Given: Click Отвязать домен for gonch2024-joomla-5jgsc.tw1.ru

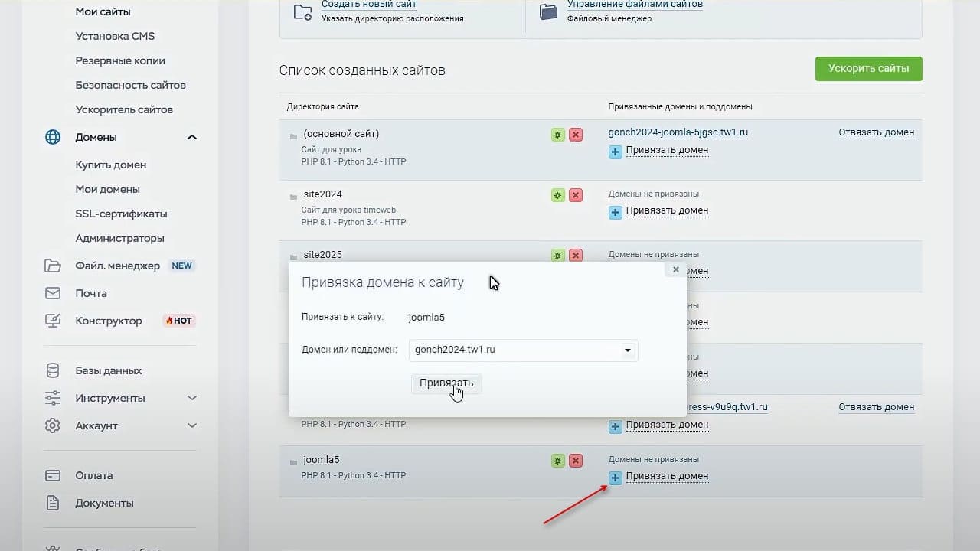Looking at the screenshot, I should coord(877,132).
